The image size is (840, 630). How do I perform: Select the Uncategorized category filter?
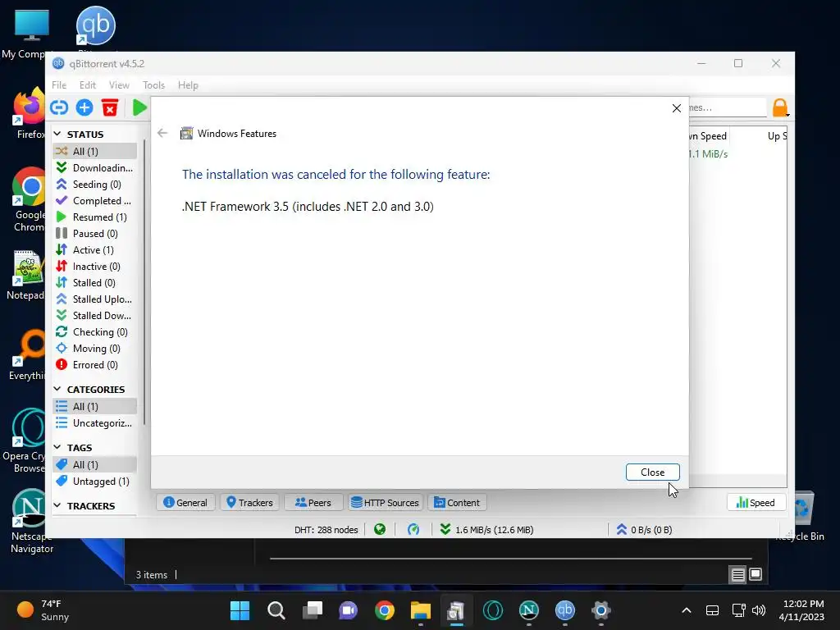click(x=95, y=423)
